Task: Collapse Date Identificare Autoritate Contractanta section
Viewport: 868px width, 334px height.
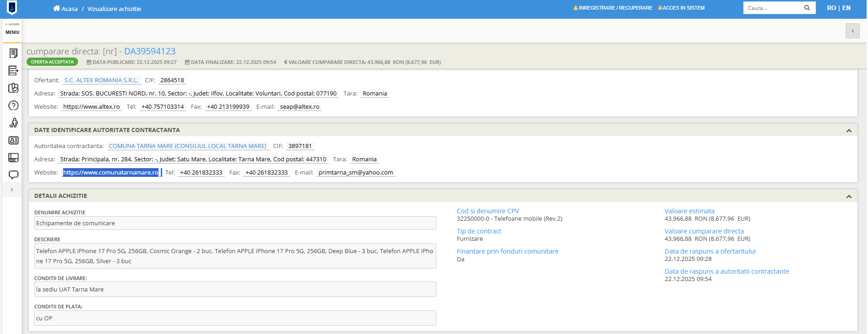Action: click(x=848, y=131)
